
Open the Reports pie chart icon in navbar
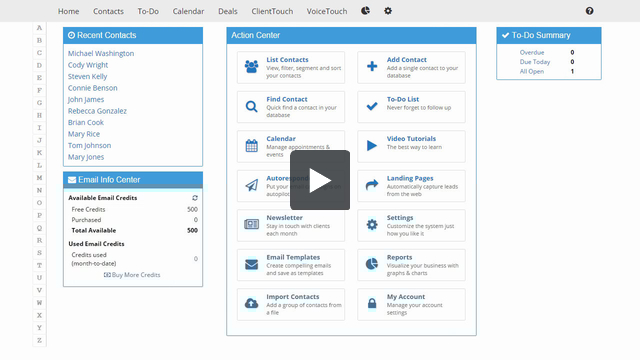(x=365, y=11)
